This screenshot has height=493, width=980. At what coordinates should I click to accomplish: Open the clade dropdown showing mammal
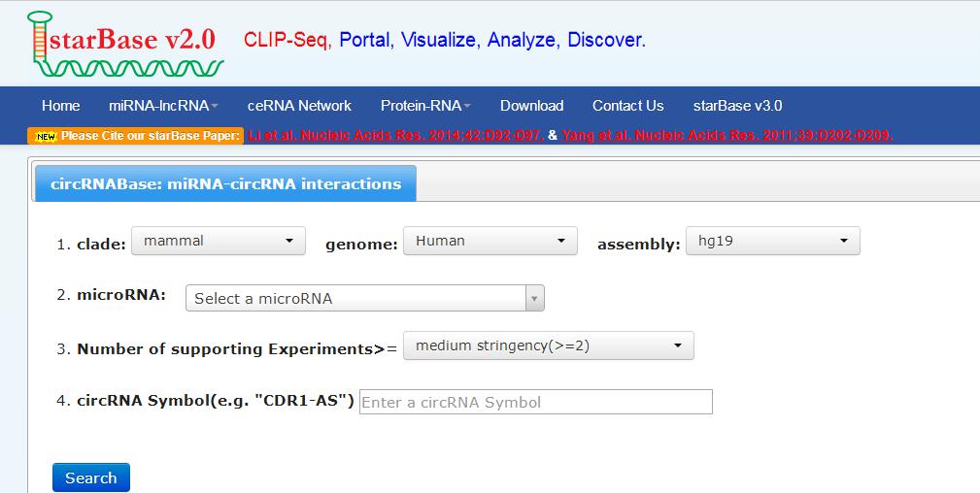(220, 241)
